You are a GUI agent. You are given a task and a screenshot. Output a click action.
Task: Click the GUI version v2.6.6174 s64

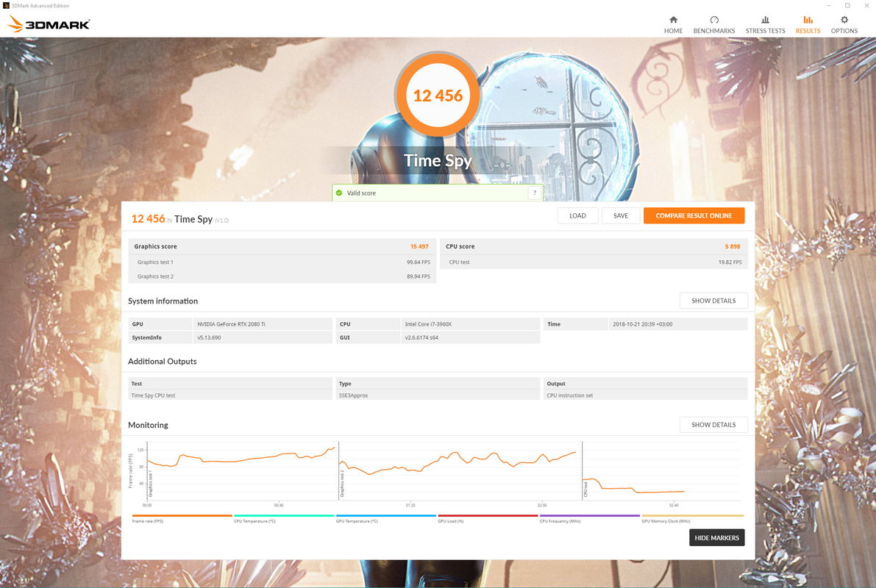click(421, 337)
